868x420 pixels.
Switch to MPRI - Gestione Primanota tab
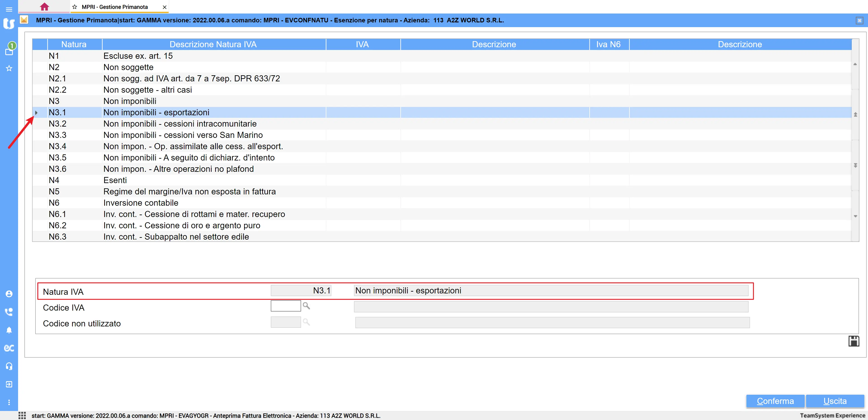(x=115, y=7)
